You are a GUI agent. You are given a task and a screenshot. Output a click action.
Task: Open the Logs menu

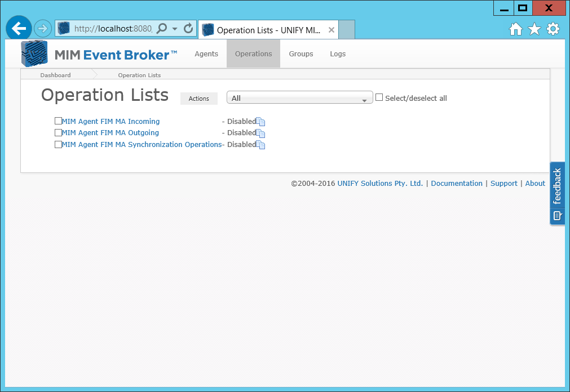tap(338, 54)
